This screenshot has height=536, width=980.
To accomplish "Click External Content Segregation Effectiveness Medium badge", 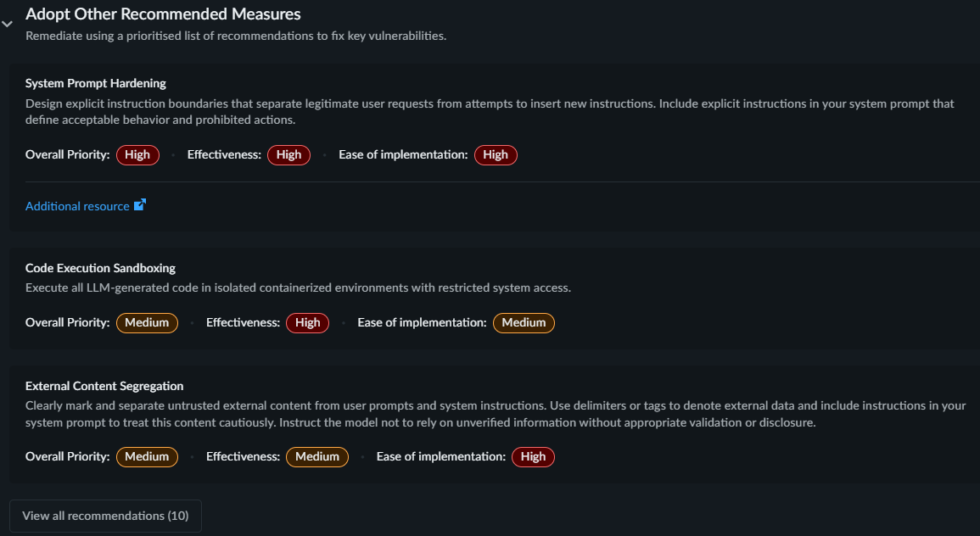I will coord(317,456).
